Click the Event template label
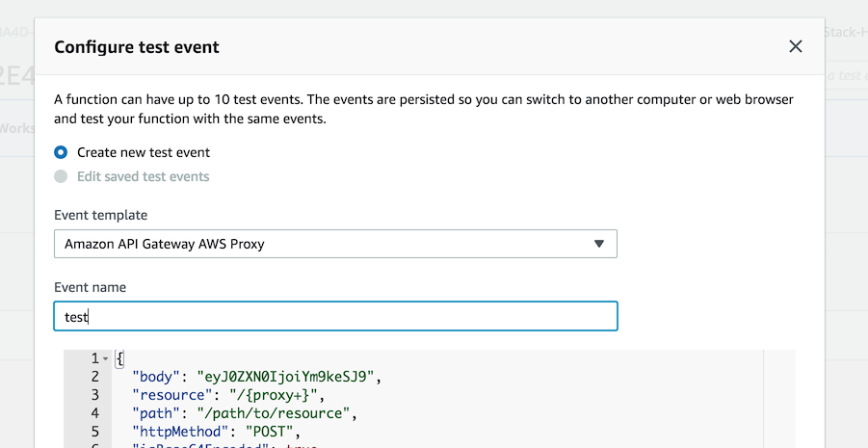Viewport: 868px width, 448px height. pyautogui.click(x=101, y=215)
